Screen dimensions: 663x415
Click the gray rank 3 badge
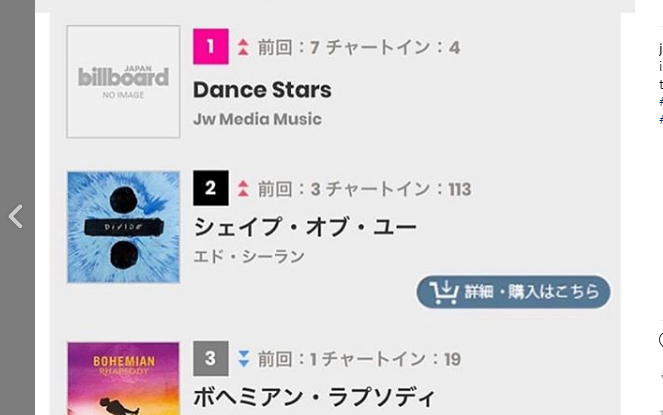(x=211, y=358)
